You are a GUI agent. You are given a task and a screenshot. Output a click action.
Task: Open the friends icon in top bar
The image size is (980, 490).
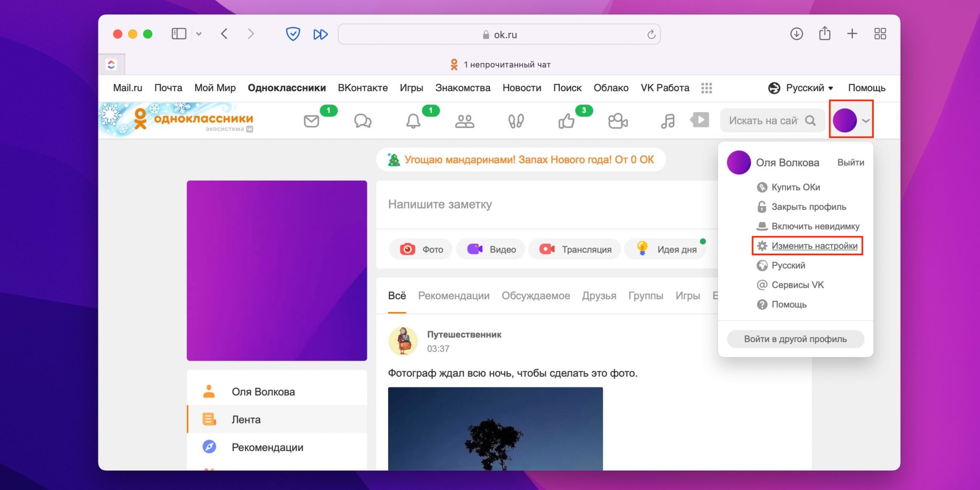tap(465, 121)
